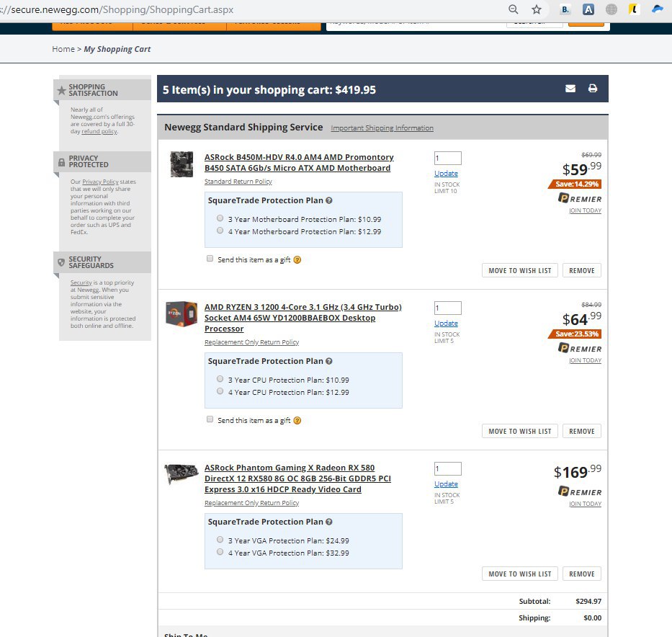Go to Home in the breadcrumb
672x637 pixels.
(x=63, y=49)
